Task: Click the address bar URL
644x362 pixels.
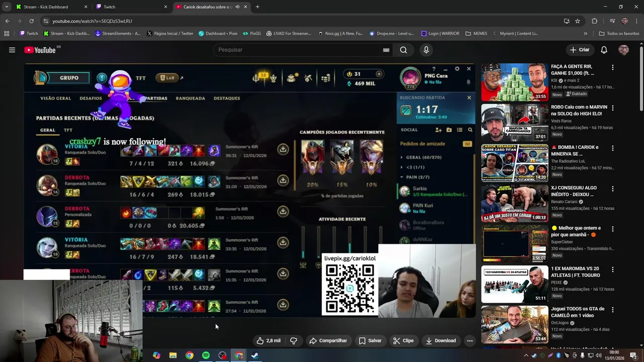Action: point(92,21)
